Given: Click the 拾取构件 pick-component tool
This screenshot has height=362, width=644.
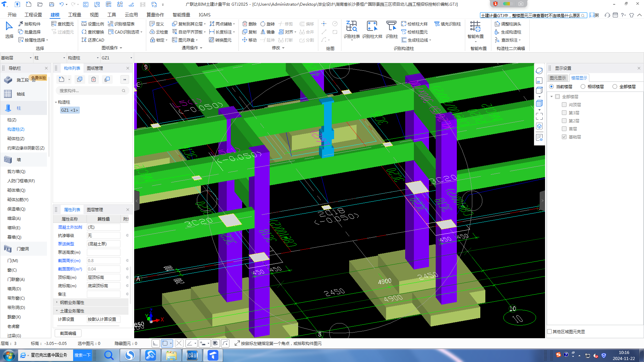Looking at the screenshot, I should point(30,24).
